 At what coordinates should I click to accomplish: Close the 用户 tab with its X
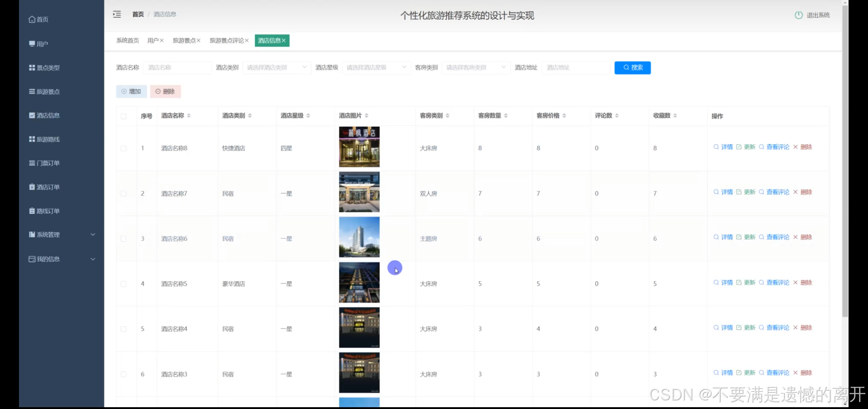(x=162, y=41)
